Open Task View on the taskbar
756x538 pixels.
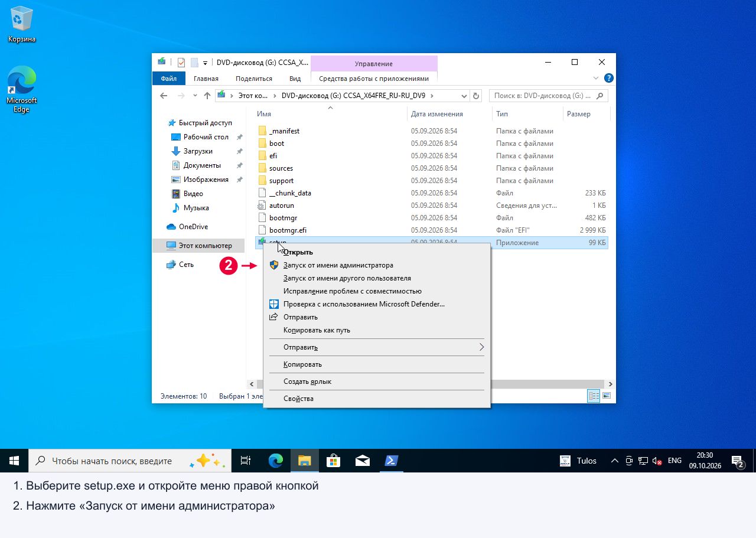point(246,461)
